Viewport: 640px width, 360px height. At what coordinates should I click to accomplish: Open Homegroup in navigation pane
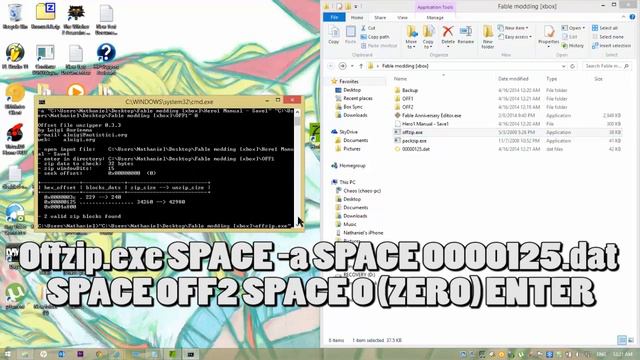(351, 165)
